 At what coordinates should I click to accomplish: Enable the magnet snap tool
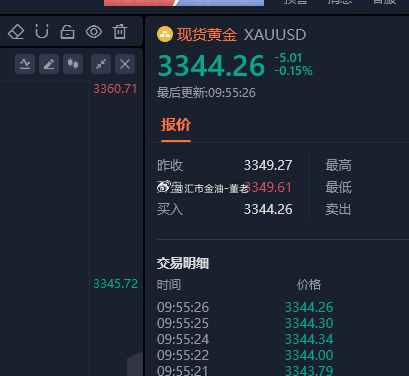(42, 32)
